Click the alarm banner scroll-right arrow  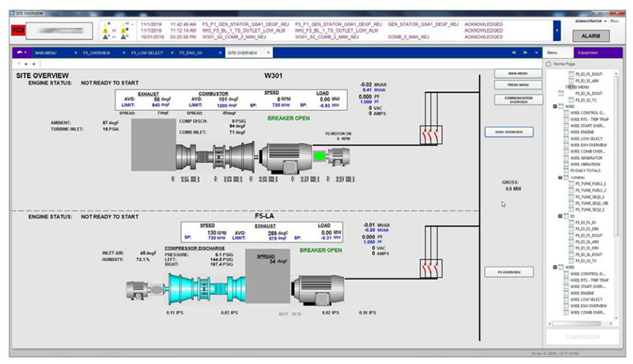557,31
